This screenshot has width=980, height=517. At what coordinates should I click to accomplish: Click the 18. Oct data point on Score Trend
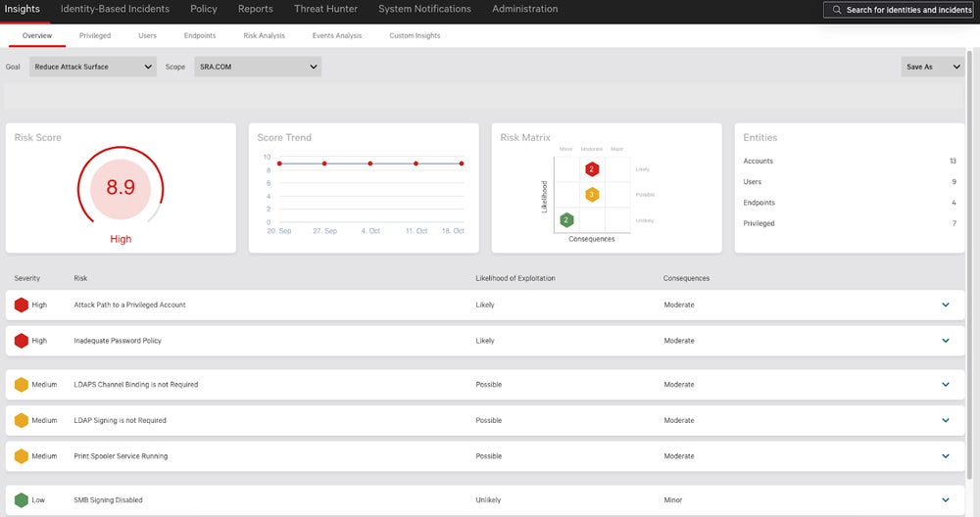462,164
